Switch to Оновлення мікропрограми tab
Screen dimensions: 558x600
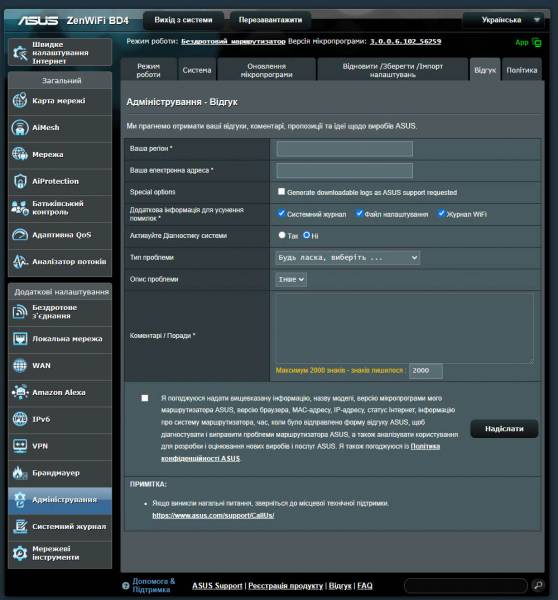[266, 70]
